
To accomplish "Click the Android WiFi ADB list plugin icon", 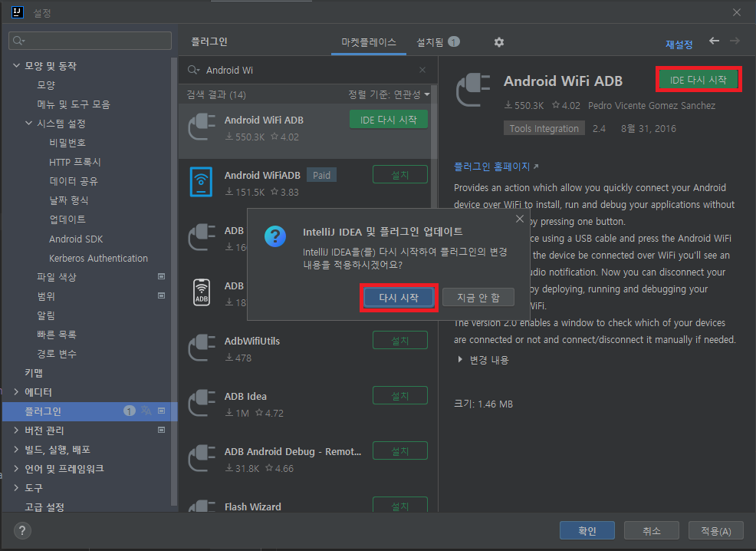I will pyautogui.click(x=202, y=127).
